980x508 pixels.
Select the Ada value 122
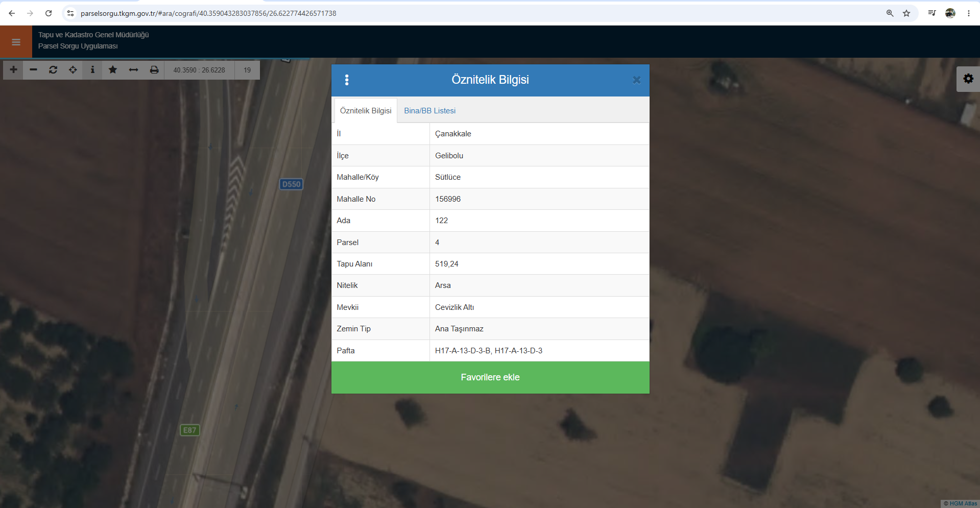coord(539,221)
